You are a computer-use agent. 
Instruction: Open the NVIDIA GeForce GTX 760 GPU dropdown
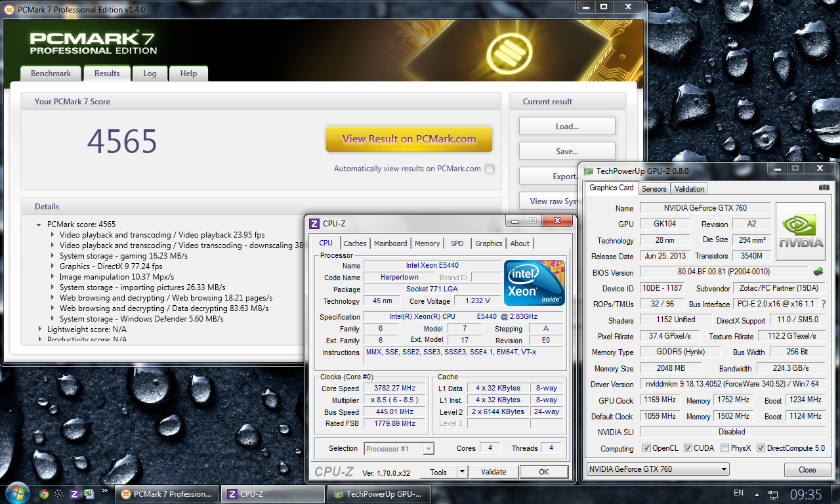click(x=658, y=469)
